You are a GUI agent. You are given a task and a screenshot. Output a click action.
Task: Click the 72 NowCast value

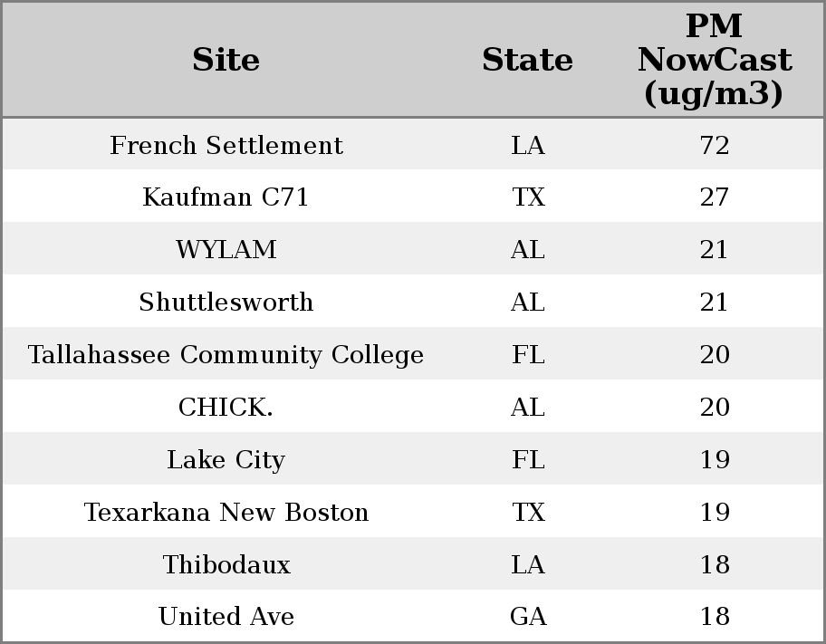click(714, 146)
